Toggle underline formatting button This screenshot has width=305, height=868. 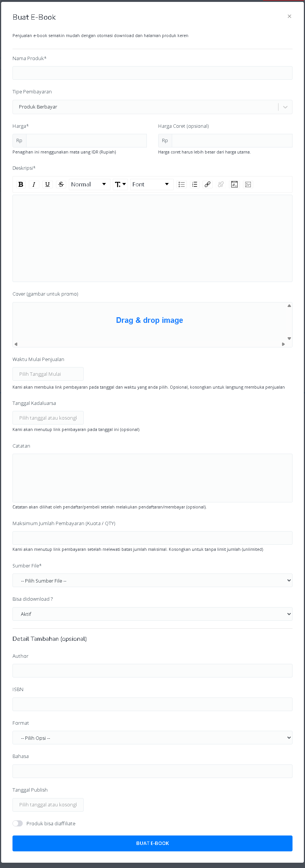tap(47, 184)
